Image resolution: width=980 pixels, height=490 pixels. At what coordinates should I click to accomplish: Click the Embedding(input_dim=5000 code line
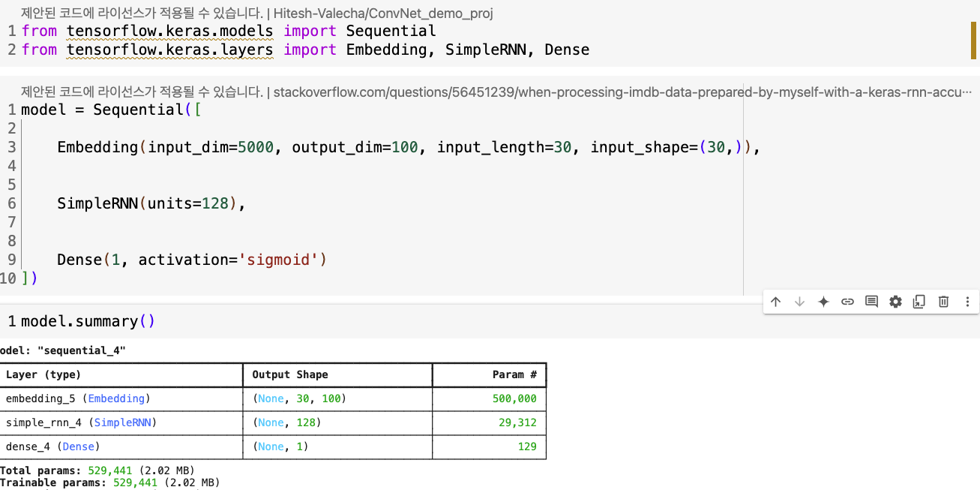(x=409, y=147)
